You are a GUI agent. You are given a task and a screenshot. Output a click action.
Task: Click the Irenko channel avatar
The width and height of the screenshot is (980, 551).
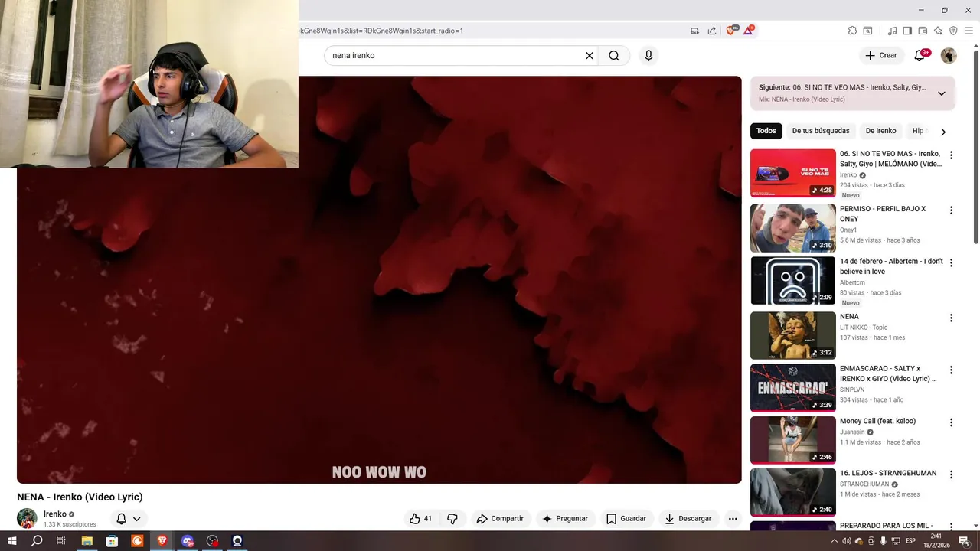click(x=27, y=518)
